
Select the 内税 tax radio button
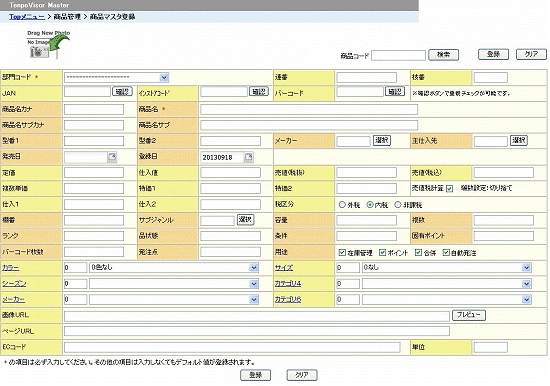pyautogui.click(x=370, y=205)
